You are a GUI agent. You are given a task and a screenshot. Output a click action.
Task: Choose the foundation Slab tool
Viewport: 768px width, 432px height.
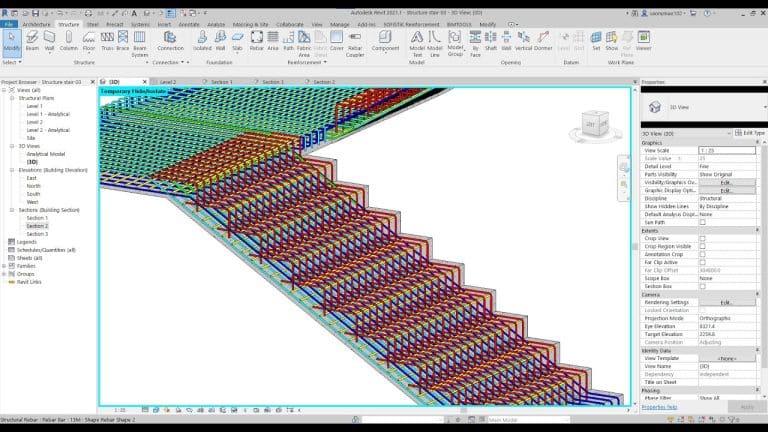(x=237, y=41)
